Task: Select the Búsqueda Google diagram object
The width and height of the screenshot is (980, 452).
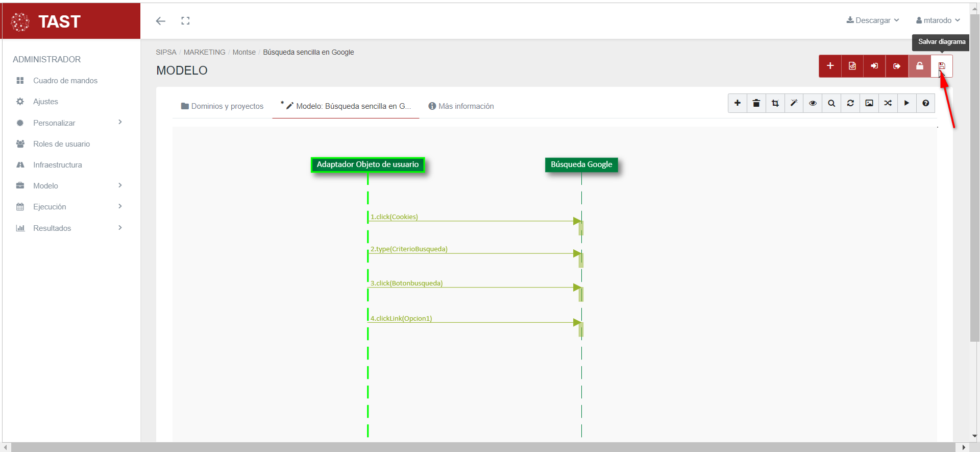Action: click(x=581, y=164)
